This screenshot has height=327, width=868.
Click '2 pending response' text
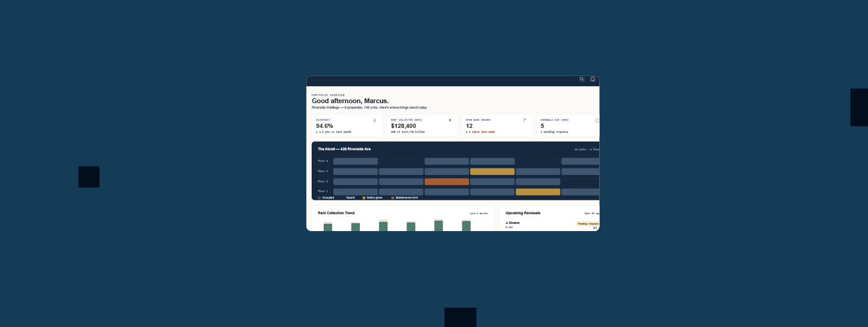coord(555,132)
